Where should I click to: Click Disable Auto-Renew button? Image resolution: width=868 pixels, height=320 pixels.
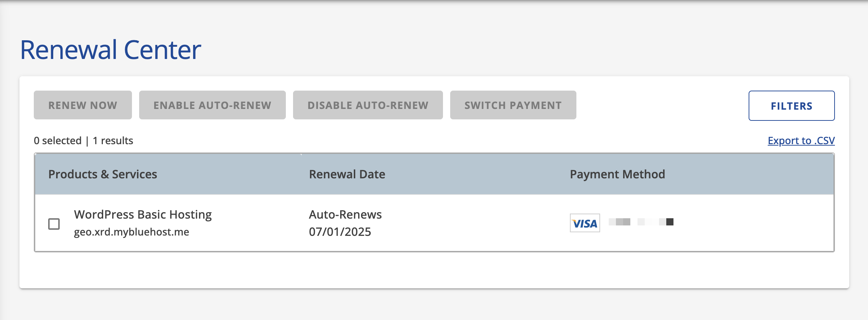click(368, 105)
